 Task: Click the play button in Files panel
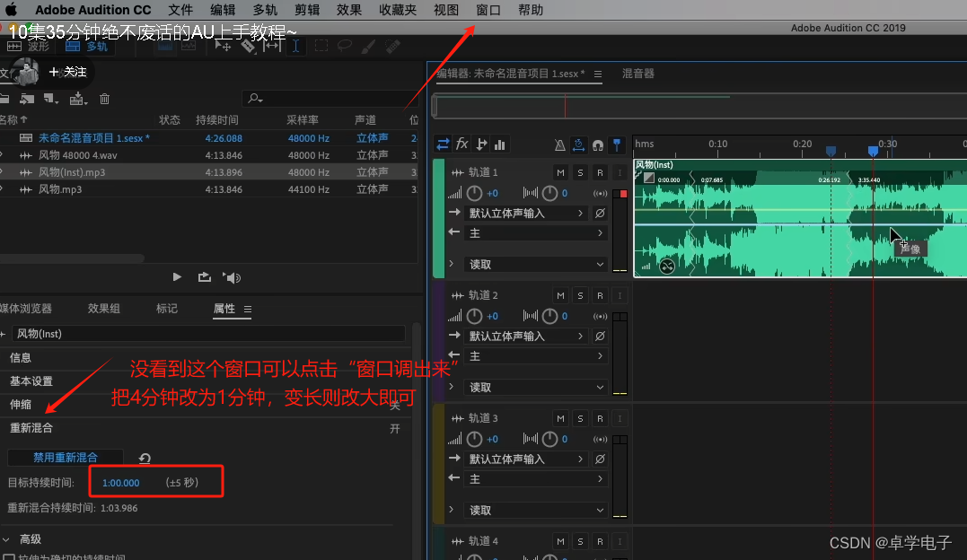177,277
